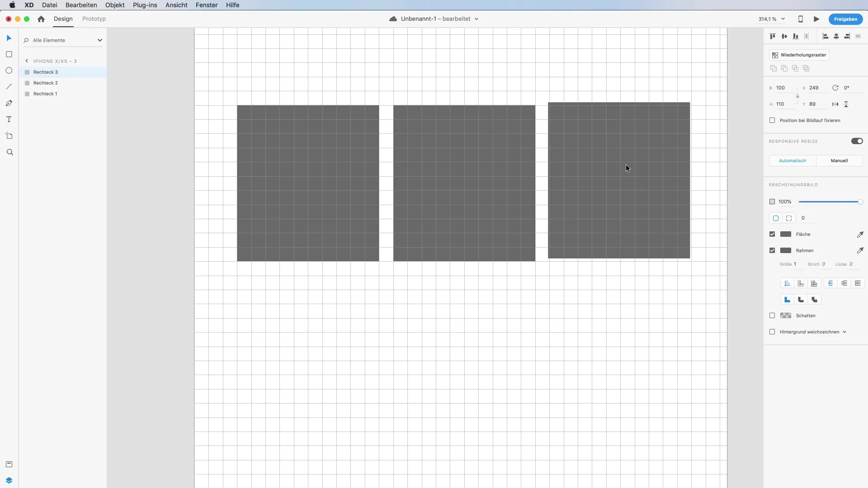The height and width of the screenshot is (488, 868).
Task: Switch to the Design tab
Action: click(63, 19)
